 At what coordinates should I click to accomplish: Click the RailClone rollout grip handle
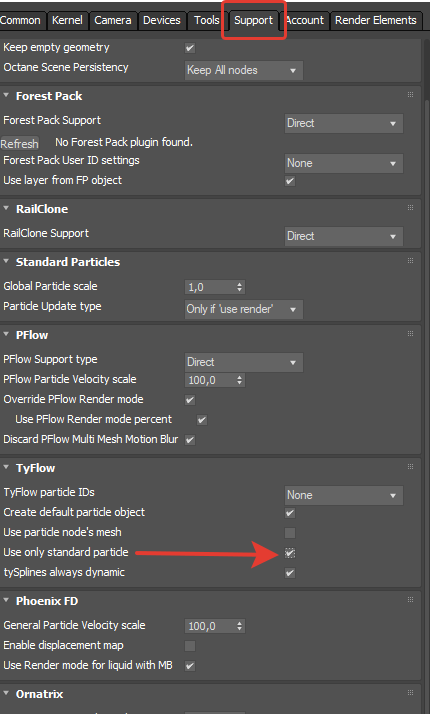410,208
